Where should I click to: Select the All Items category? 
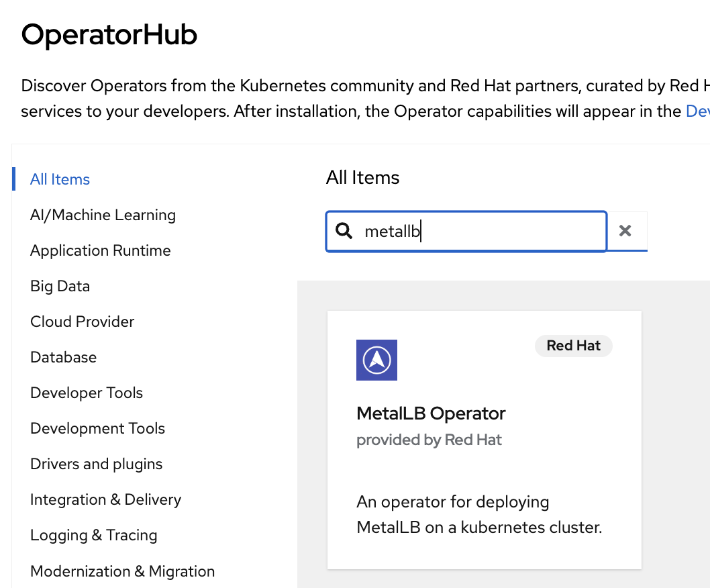click(x=60, y=179)
